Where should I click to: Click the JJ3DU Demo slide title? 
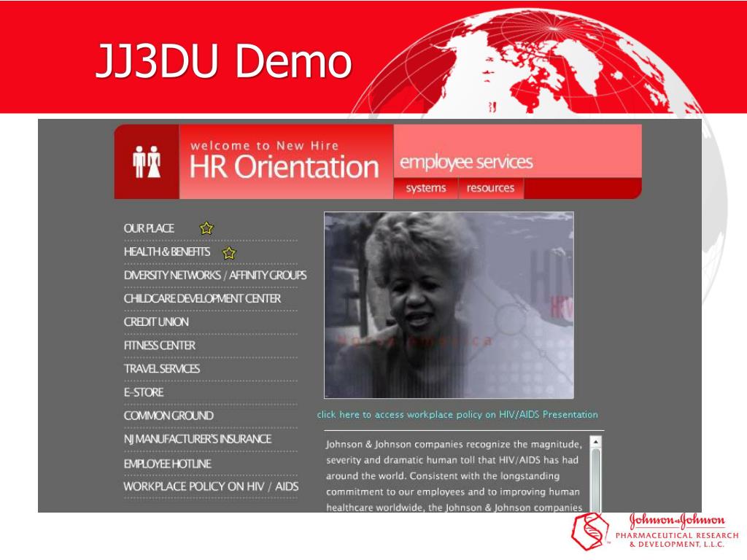coord(224,61)
